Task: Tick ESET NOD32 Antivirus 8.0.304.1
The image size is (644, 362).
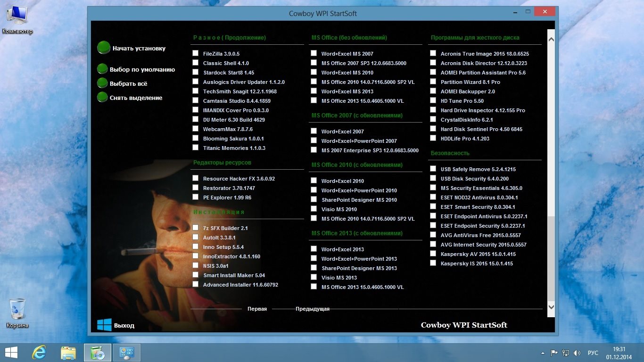Action: 433,197
